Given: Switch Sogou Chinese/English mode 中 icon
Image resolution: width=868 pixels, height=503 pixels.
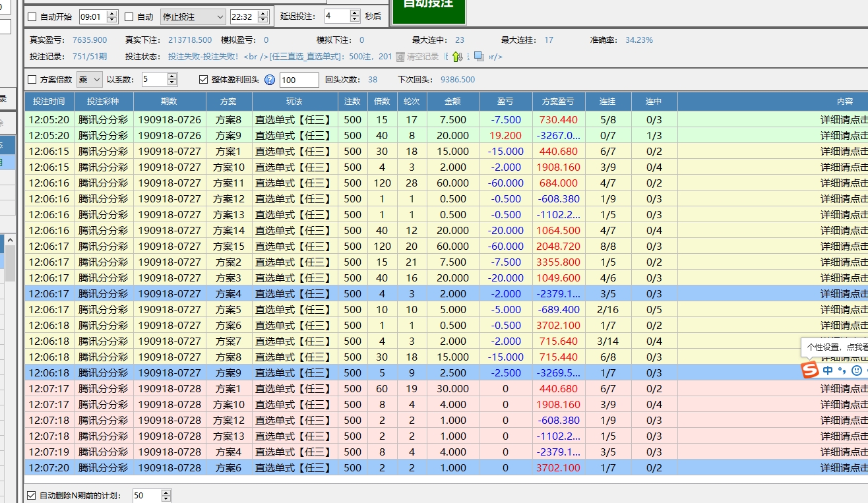Looking at the screenshot, I should point(828,370).
